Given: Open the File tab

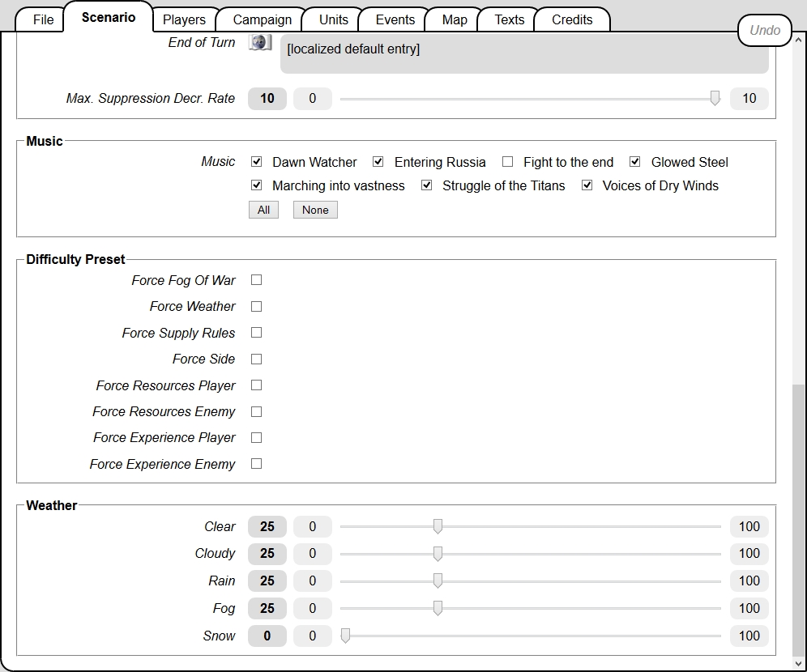Looking at the screenshot, I should tap(43, 19).
